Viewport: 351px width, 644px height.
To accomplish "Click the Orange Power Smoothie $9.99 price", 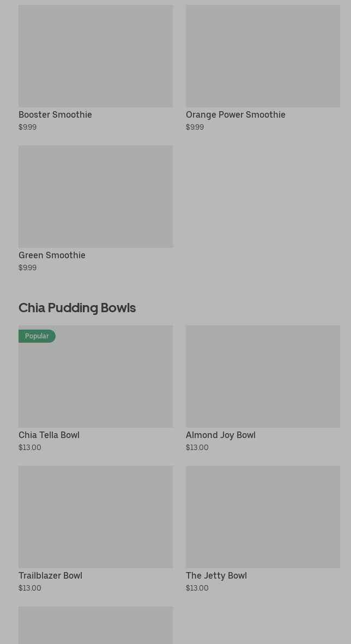I will click(x=195, y=127).
